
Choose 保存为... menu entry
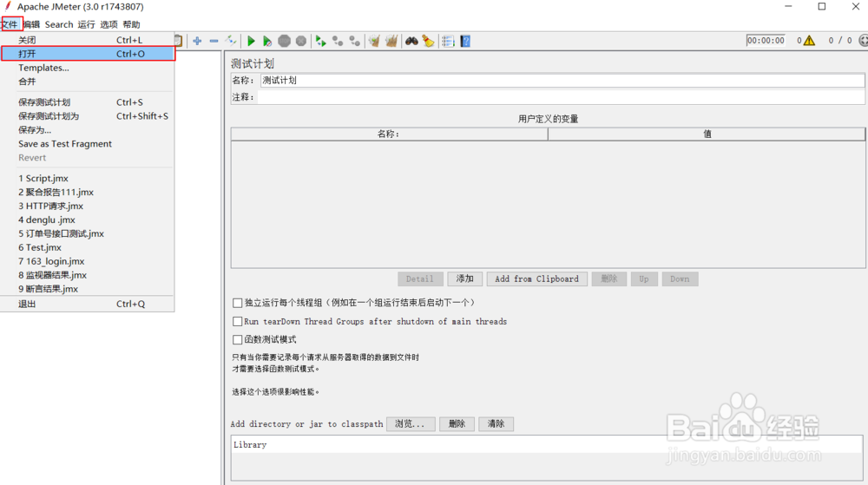tap(88, 130)
